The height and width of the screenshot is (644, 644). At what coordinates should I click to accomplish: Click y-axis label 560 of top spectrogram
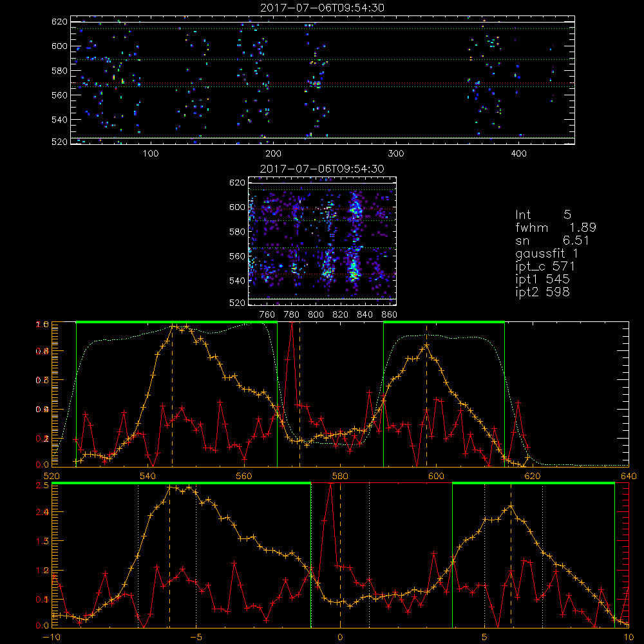59,95
